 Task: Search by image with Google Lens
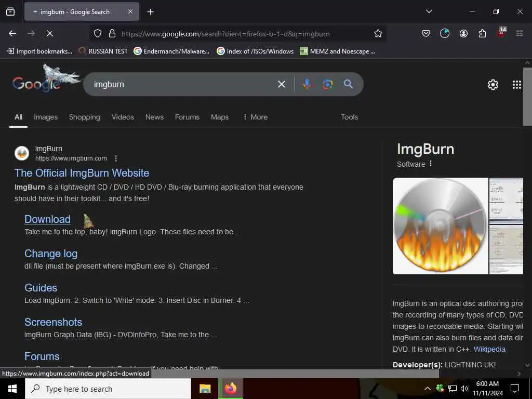327,84
